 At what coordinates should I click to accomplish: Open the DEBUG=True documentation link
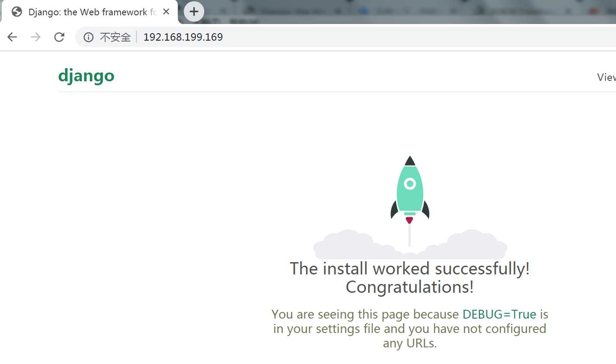[x=499, y=314]
